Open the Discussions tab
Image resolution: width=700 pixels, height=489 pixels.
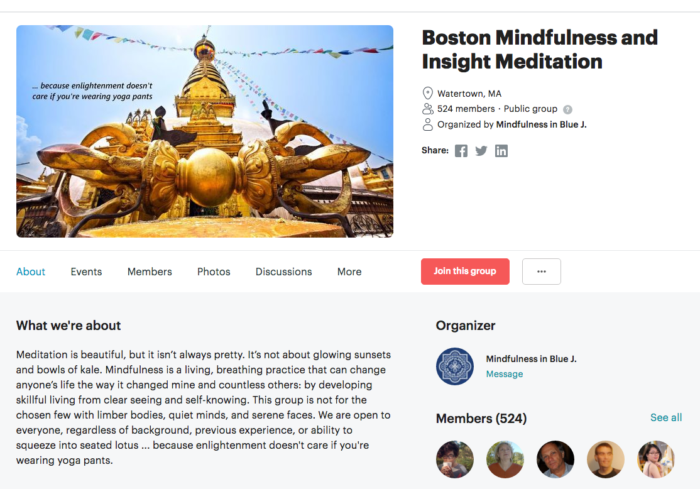(283, 272)
